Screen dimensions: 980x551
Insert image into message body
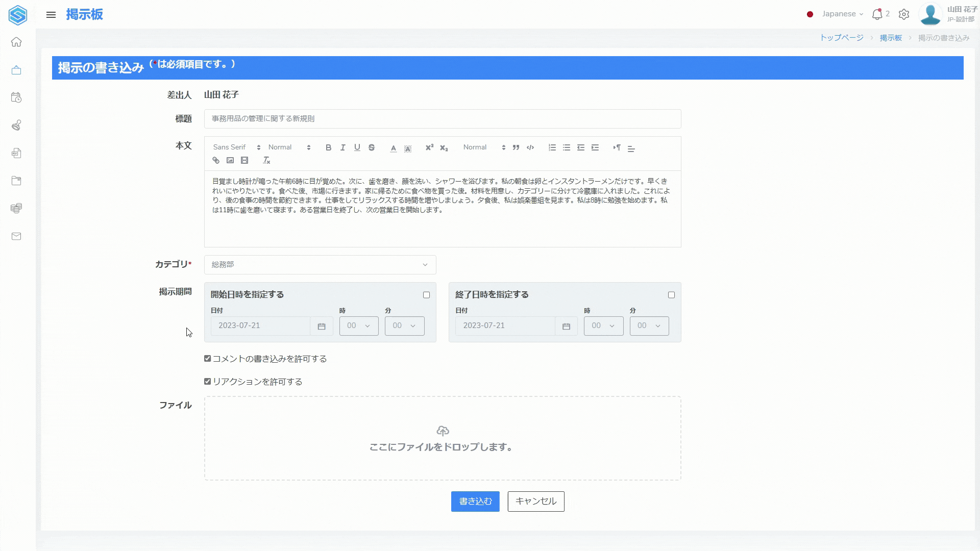[x=230, y=160]
